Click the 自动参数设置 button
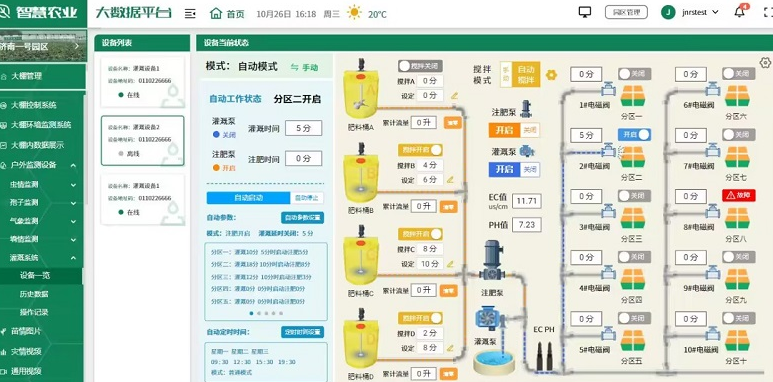The width and height of the screenshot is (773, 382). click(302, 217)
